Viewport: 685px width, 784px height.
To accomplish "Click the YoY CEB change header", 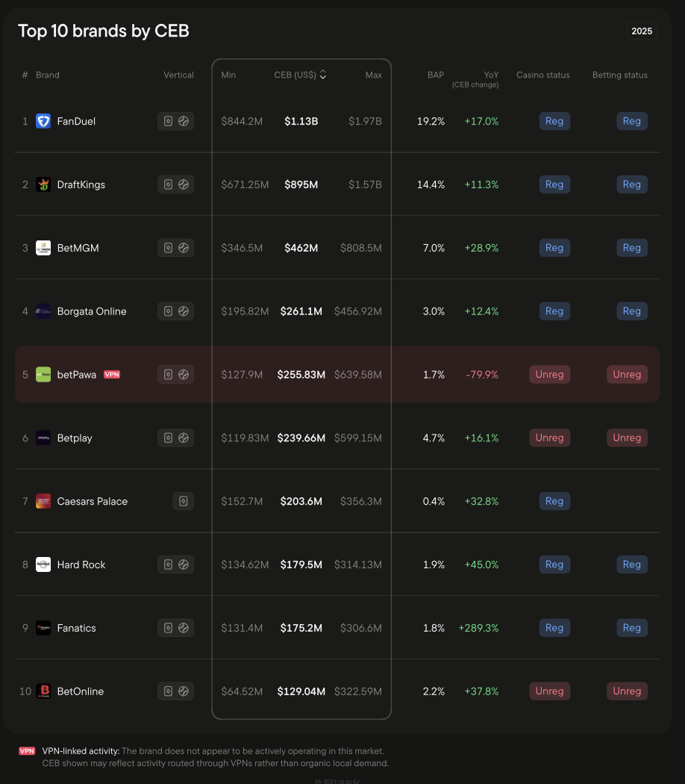I will (475, 79).
